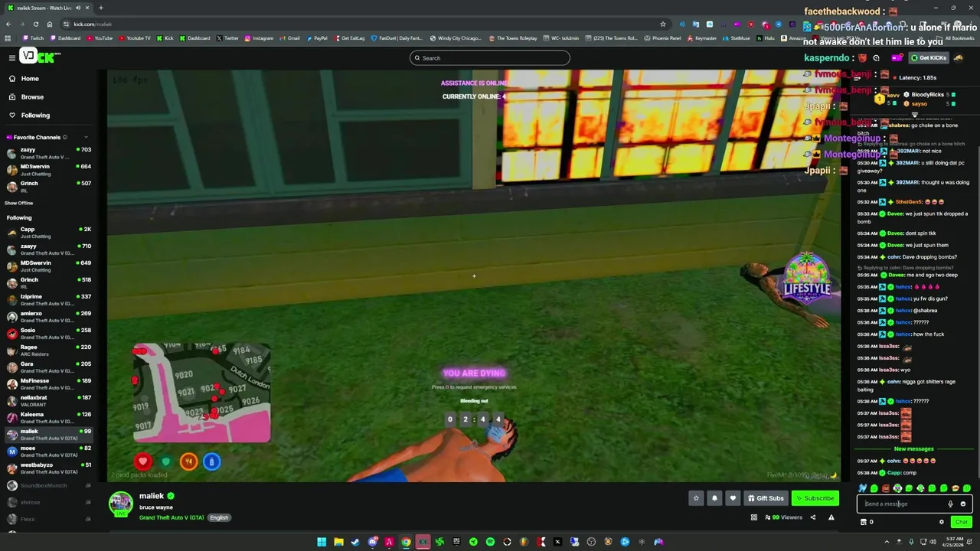Open Steam from the taskbar
The width and height of the screenshot is (980, 551).
pyautogui.click(x=355, y=542)
